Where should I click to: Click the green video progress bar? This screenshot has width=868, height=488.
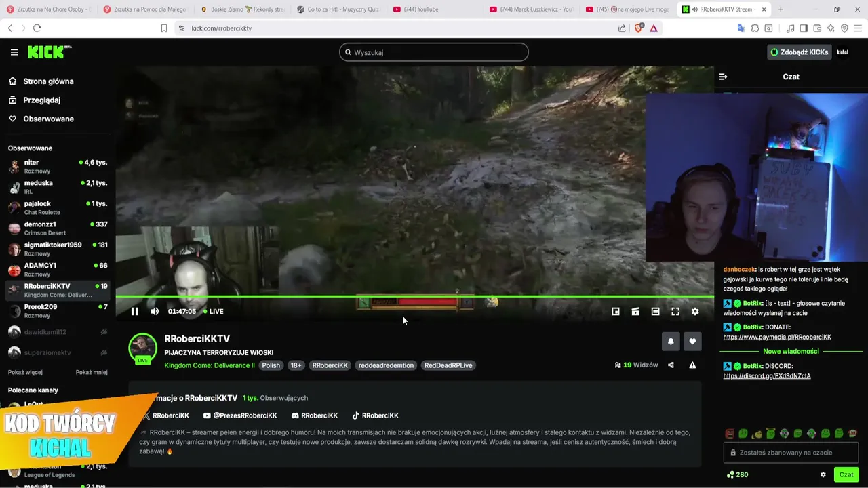[x=414, y=296]
